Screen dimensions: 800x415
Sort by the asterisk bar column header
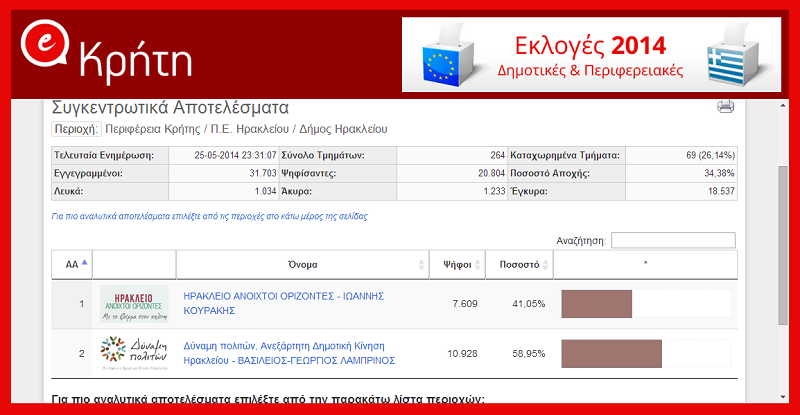[645, 265]
